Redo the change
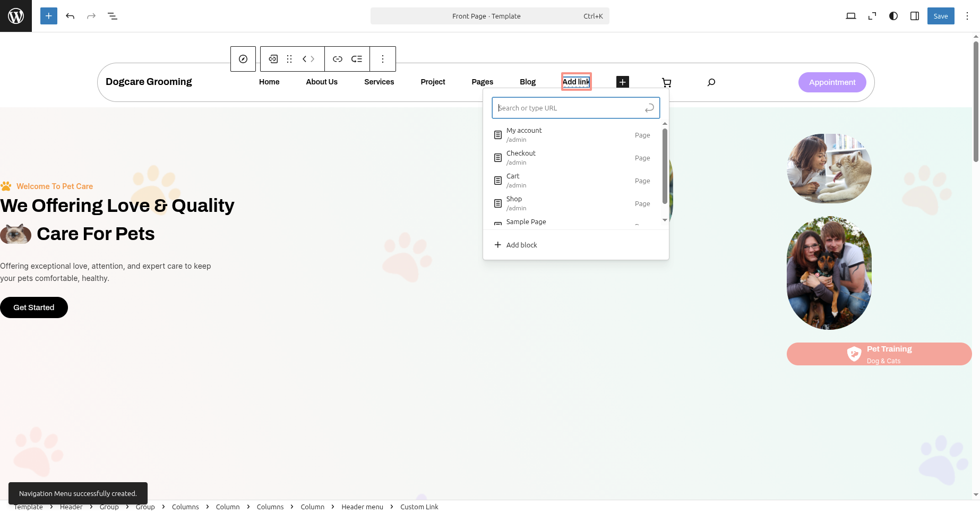The image size is (980, 513). point(91,16)
